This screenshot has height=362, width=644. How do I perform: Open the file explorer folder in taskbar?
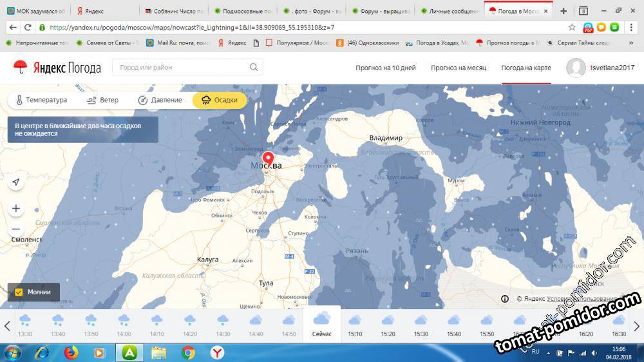point(158,353)
